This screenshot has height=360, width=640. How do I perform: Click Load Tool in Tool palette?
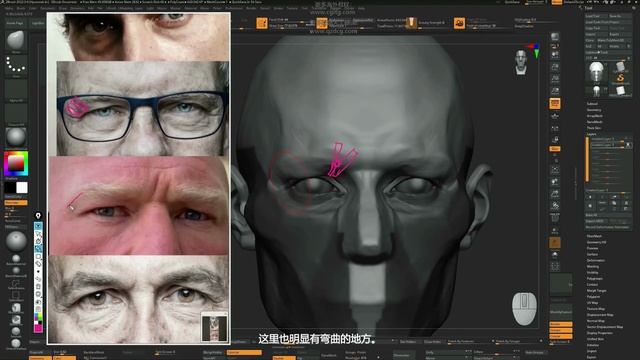[596, 16]
